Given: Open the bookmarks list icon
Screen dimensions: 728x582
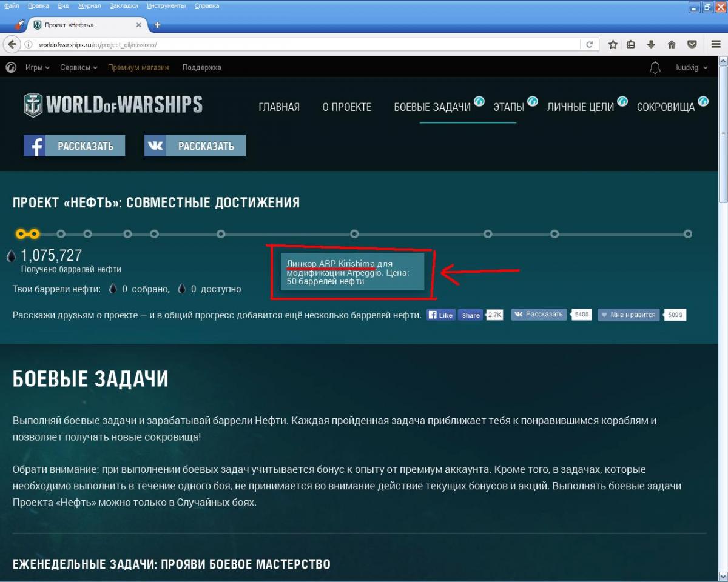Looking at the screenshot, I should tap(630, 44).
